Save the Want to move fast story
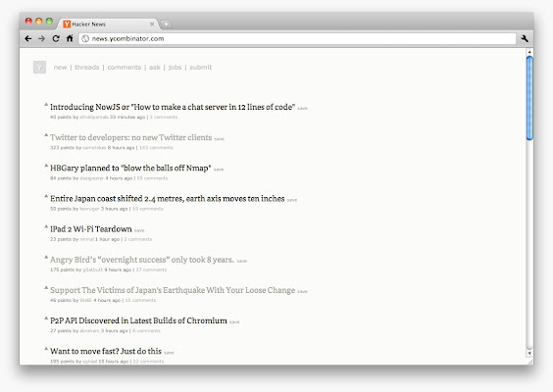The height and width of the screenshot is (392, 553). (169, 353)
